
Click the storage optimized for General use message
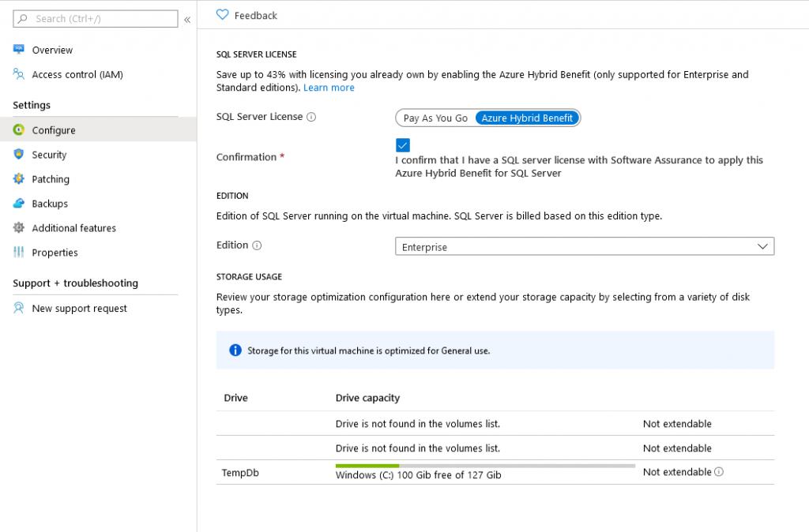coord(368,350)
